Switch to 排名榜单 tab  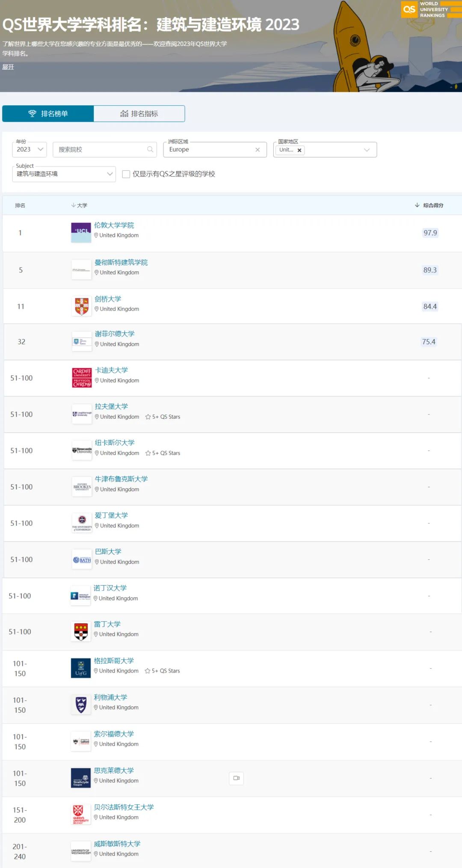click(48, 114)
